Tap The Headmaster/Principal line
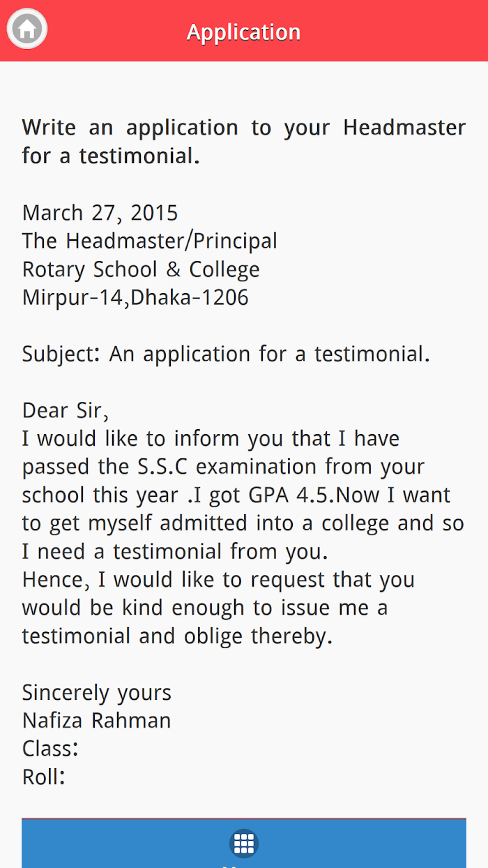This screenshot has width=488, height=868. coord(150,241)
